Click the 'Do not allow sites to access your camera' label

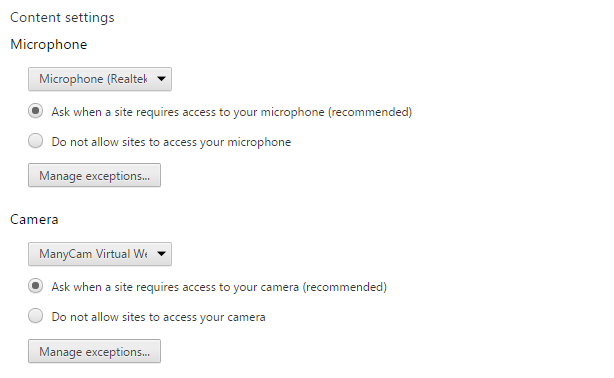coord(159,317)
